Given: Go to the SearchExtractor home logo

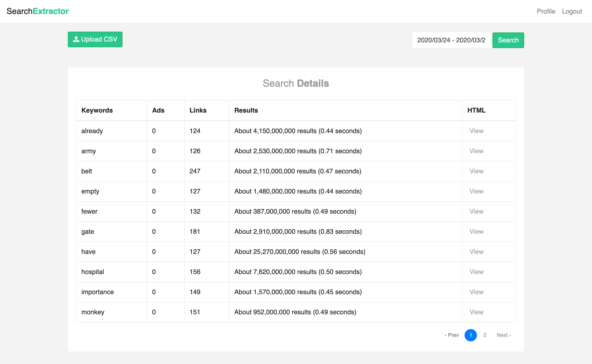Looking at the screenshot, I should (38, 11).
